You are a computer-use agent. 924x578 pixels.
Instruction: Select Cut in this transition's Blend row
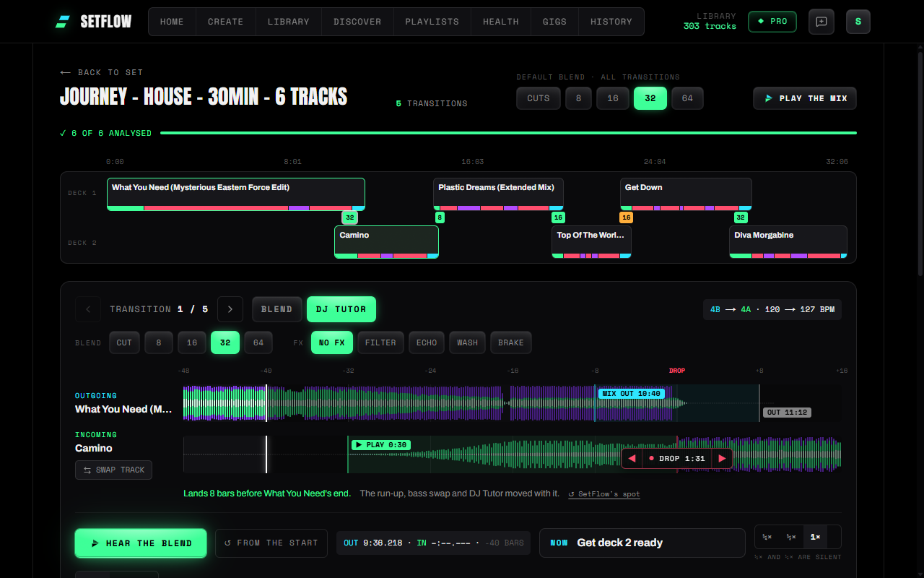click(x=125, y=342)
